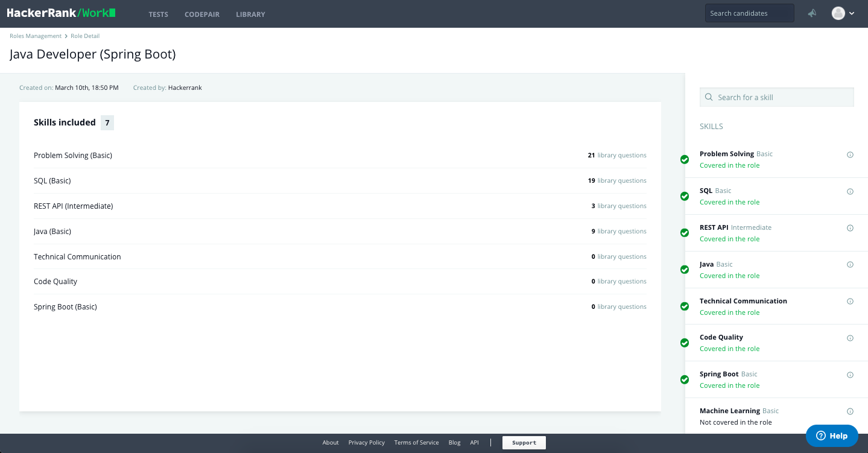868x453 pixels.
Task: Click info icon beside SQL Basic skill
Action: 850,192
